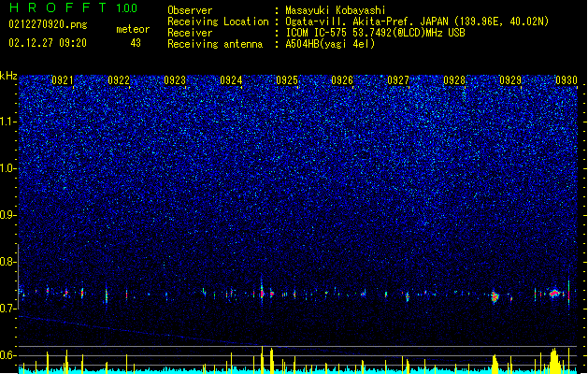Click the 0922 time marker
The height and width of the screenshot is (374, 588).
119,80
